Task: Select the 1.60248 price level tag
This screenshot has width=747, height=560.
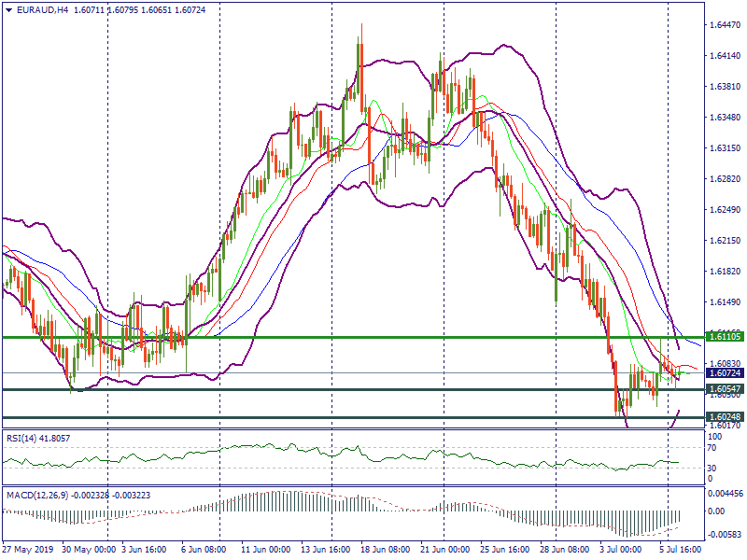Action: (725, 416)
